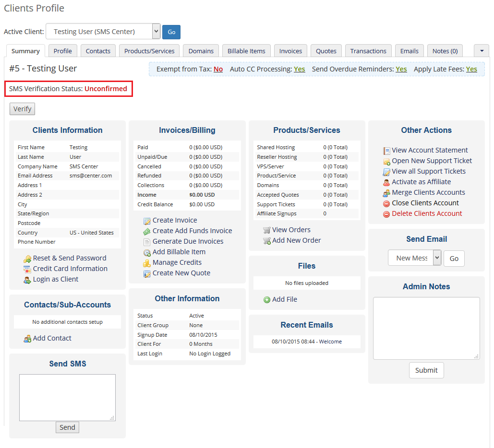
Task: Open the Notes (0) tab
Action: click(445, 51)
